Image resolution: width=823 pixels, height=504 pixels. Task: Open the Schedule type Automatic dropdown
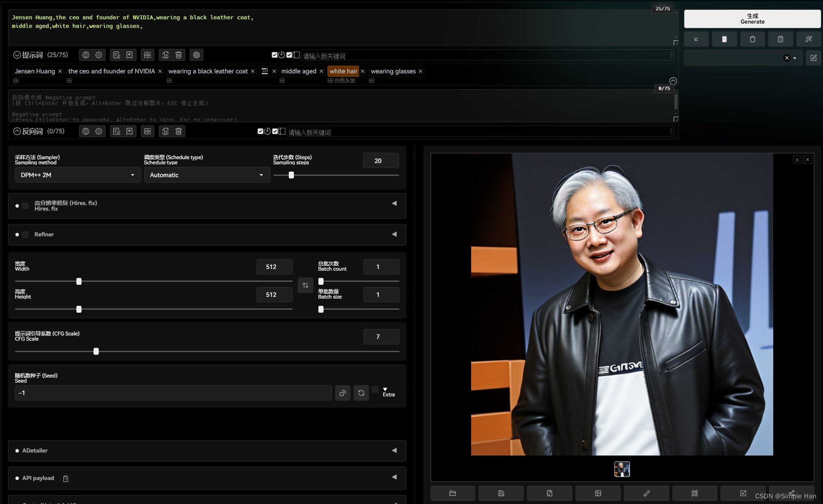pos(207,175)
